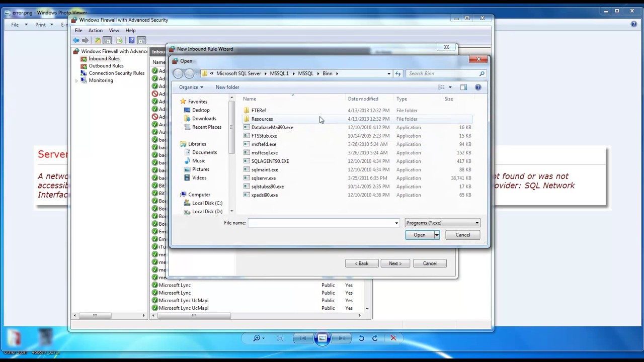Cancel the Open dialog
This screenshot has height=362, width=644.
(x=462, y=235)
